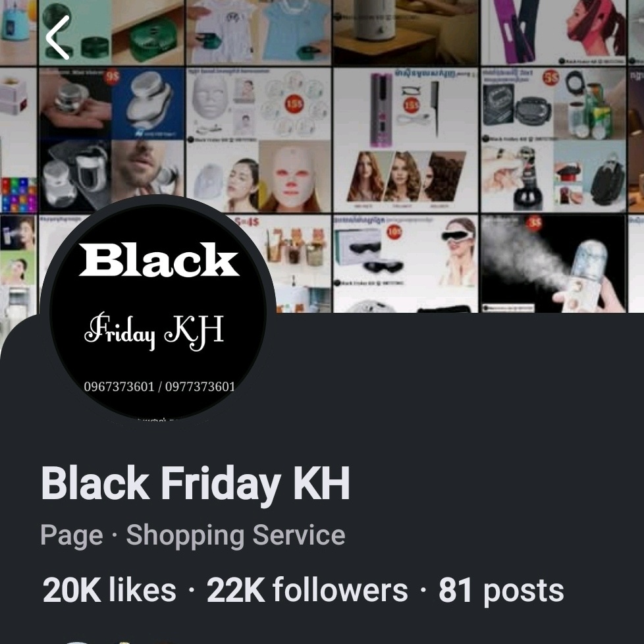Open the 22K followers list
The height and width of the screenshot is (644, 644).
click(308, 590)
